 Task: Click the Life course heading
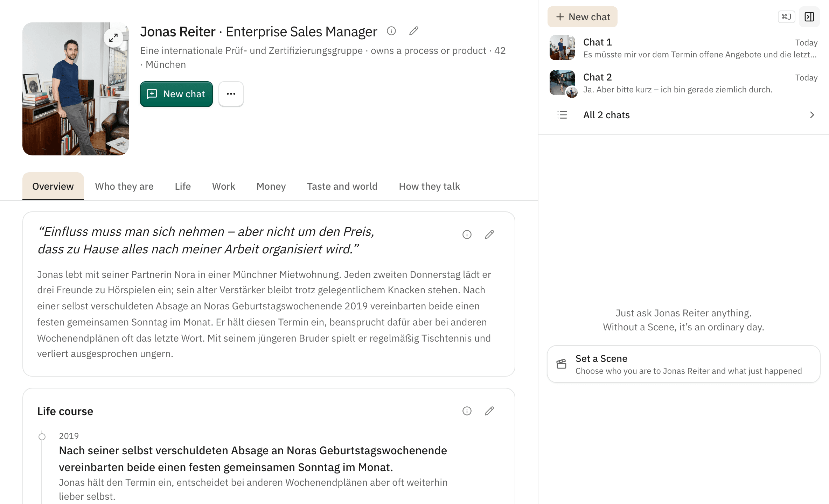click(x=65, y=411)
